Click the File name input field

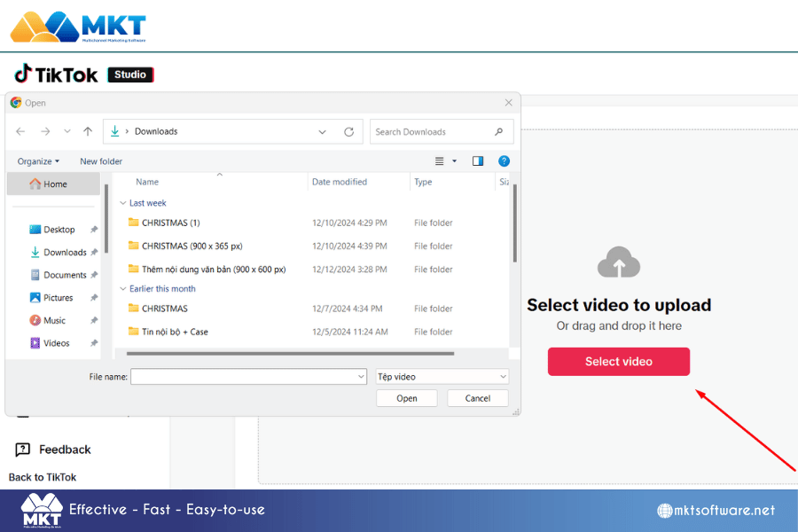click(248, 377)
